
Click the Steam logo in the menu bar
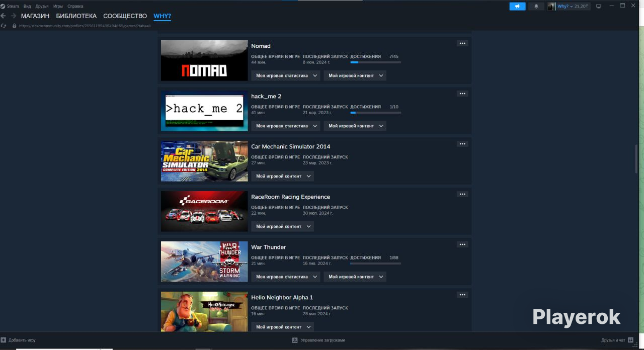[x=3, y=6]
